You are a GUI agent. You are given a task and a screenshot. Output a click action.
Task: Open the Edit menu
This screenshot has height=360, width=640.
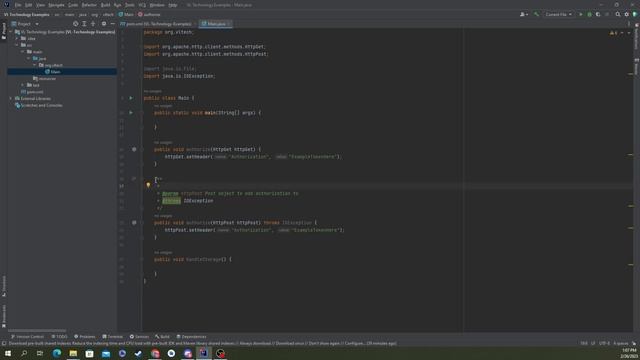29,5
